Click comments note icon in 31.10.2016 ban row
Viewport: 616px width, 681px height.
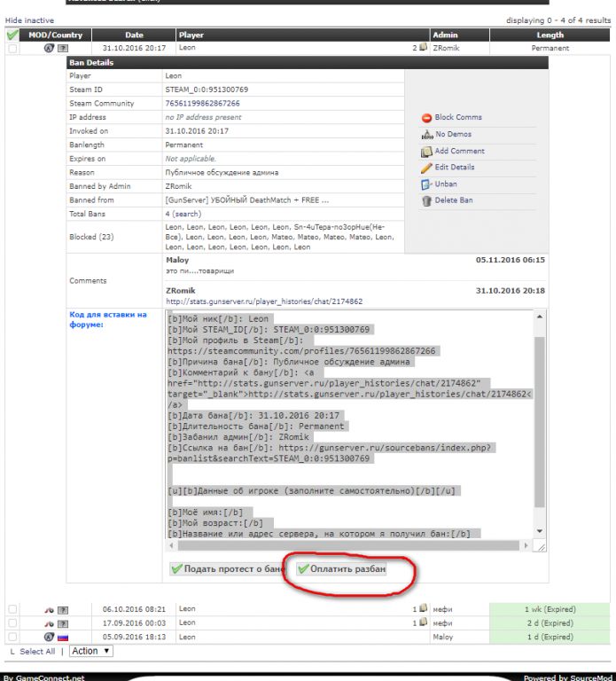tap(424, 48)
